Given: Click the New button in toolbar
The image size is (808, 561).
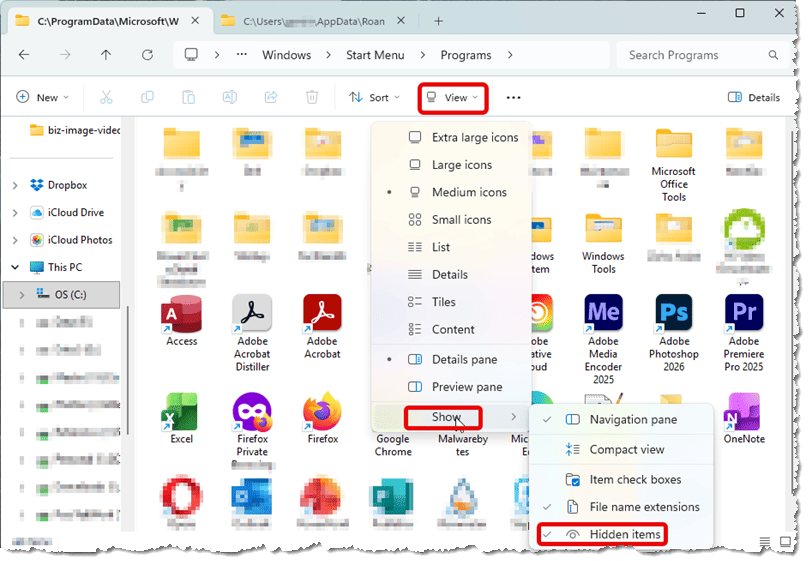Looking at the screenshot, I should (43, 97).
